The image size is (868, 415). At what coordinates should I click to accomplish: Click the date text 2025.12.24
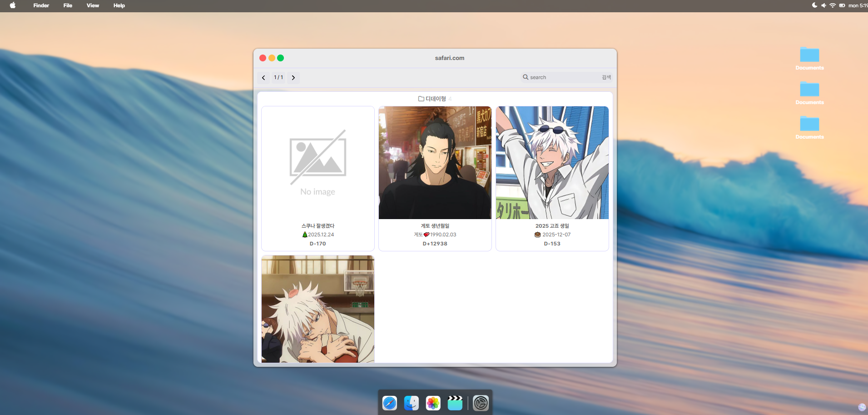click(321, 235)
